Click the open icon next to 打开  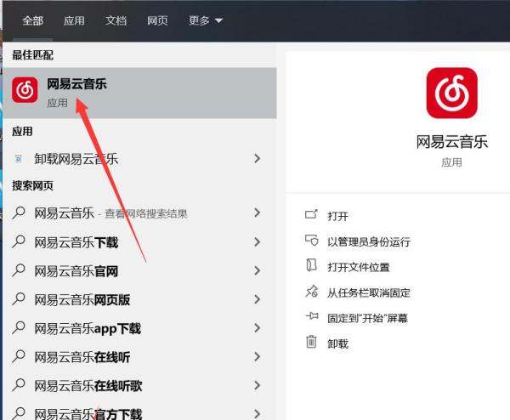(x=311, y=214)
